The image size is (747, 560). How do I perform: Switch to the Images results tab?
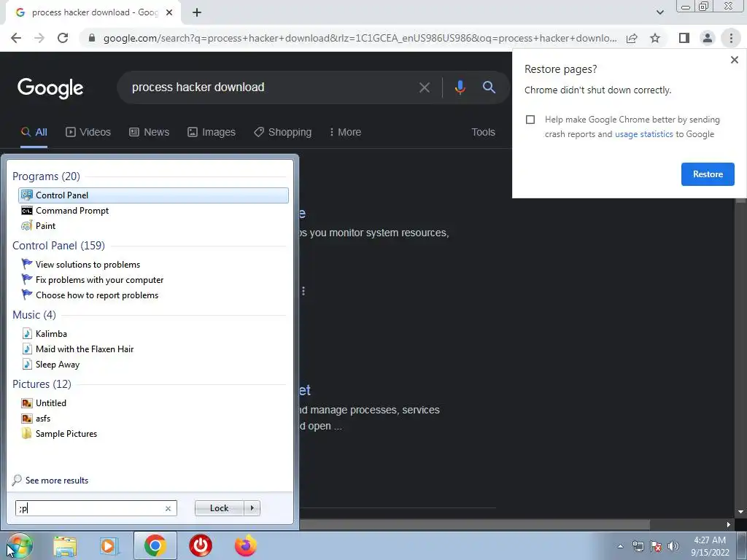(x=212, y=132)
